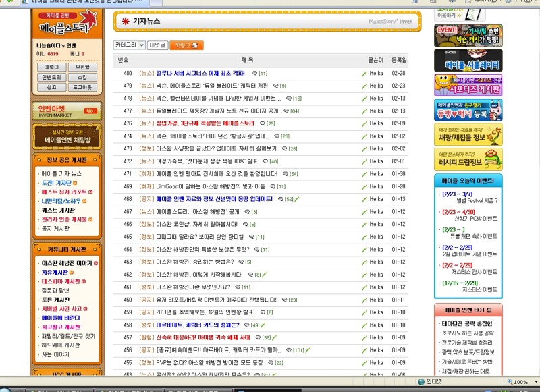
Task: Open the 메이플 시뮬레이터 banner
Action: [468, 60]
